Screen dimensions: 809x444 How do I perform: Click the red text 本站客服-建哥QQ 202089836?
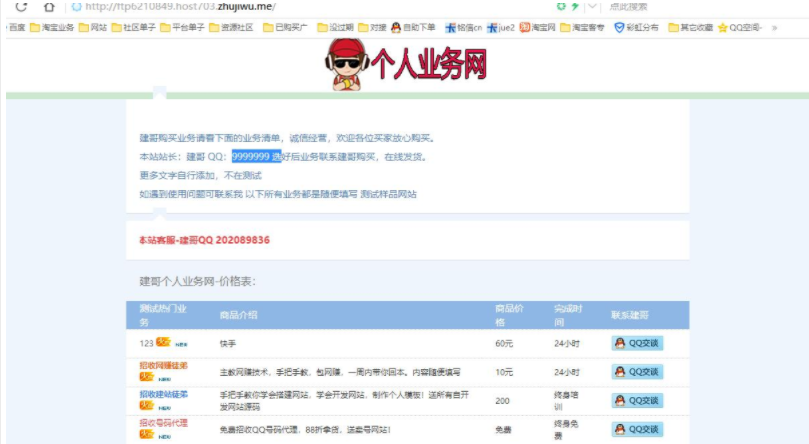[204, 240]
